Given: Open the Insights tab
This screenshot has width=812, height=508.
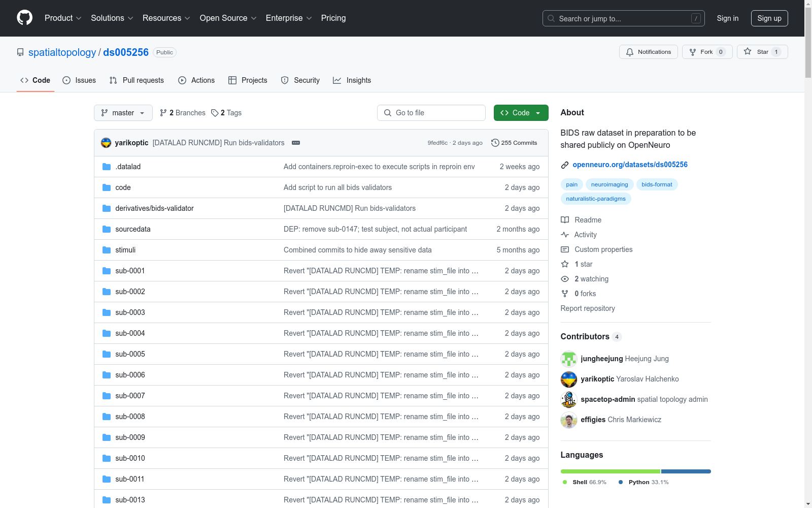Looking at the screenshot, I should pos(352,80).
